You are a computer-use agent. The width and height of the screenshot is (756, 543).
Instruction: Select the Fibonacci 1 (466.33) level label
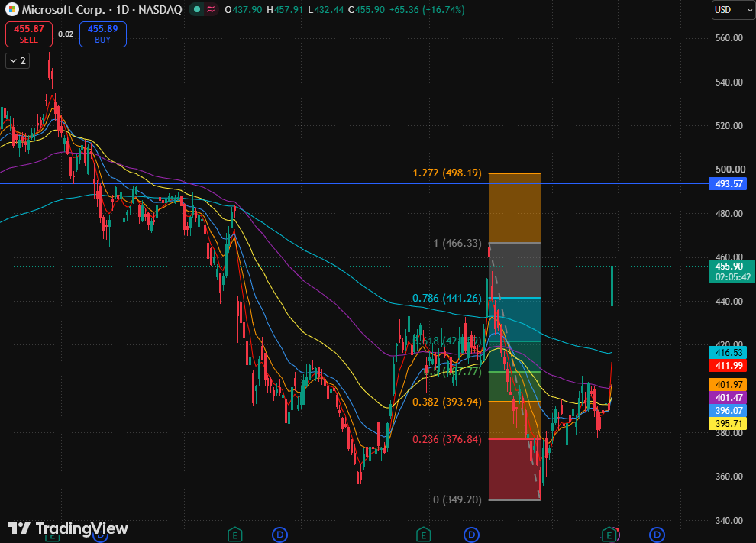457,243
